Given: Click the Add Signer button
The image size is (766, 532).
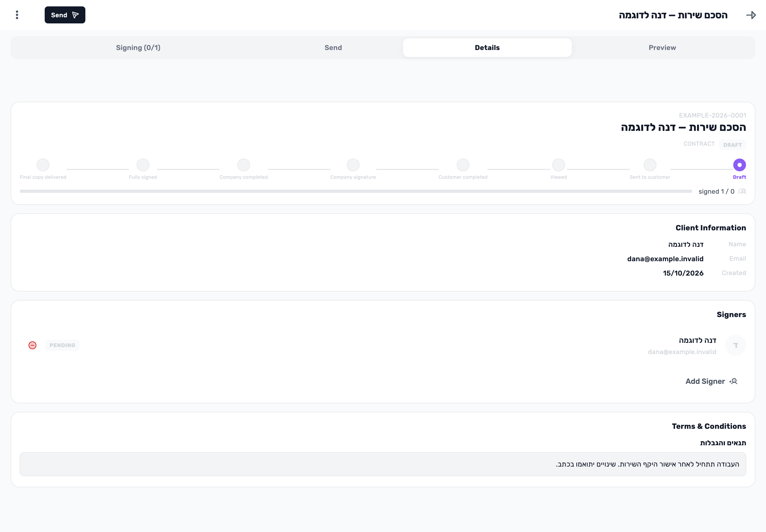Looking at the screenshot, I should click(x=711, y=381).
